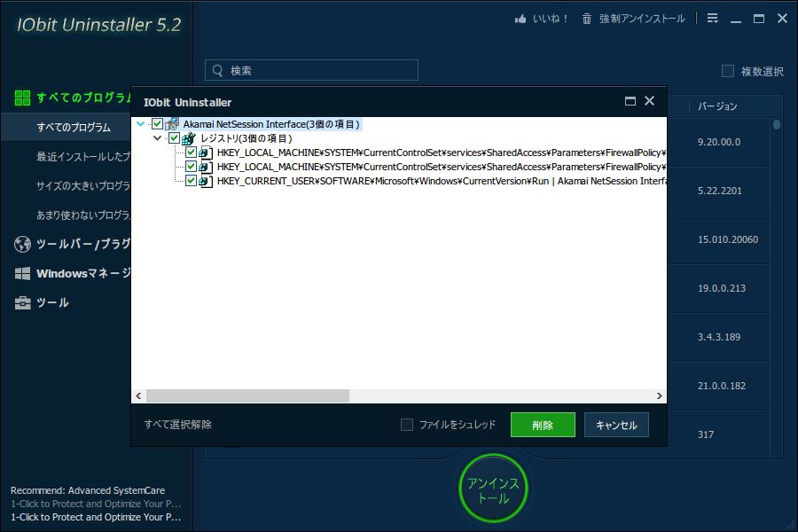Click the バージョン column header

click(717, 106)
